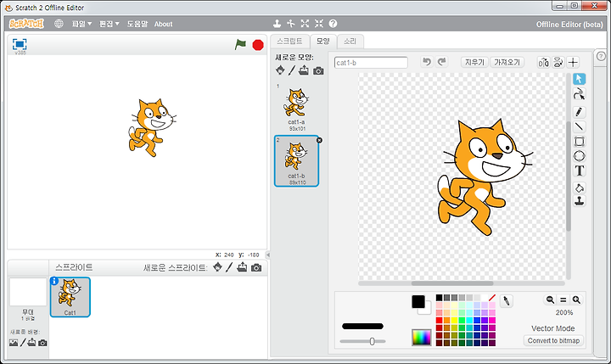Redo the last paint edit

tap(442, 62)
